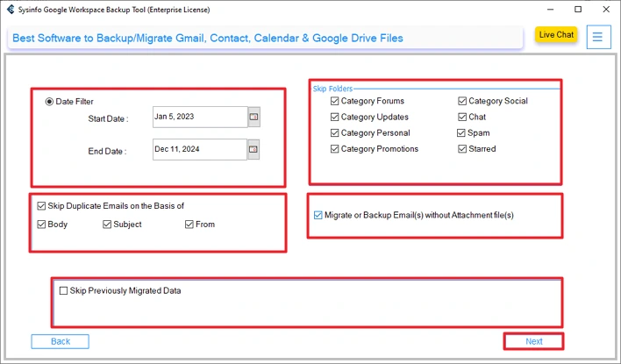The height and width of the screenshot is (364, 621).
Task: Toggle Migrate or Backup Email(s) without Attachment
Action: (x=318, y=215)
